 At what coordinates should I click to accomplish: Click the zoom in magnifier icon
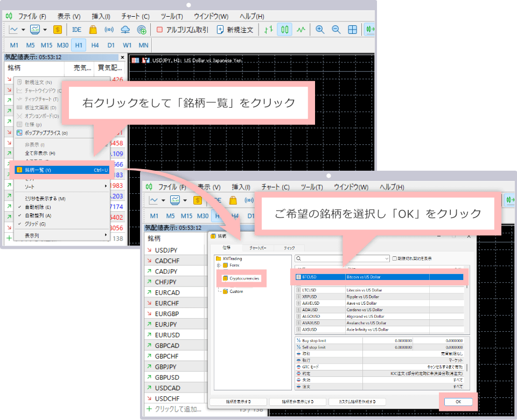[320, 30]
